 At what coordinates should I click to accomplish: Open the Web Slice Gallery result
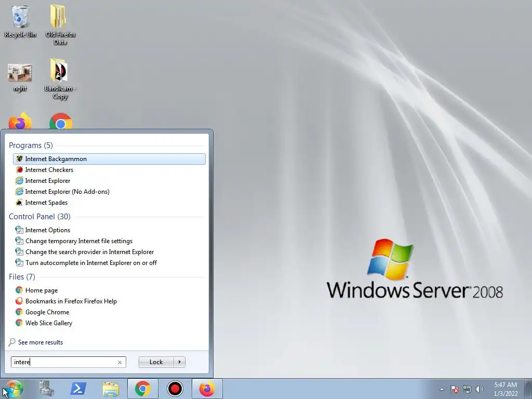[x=109, y=323]
